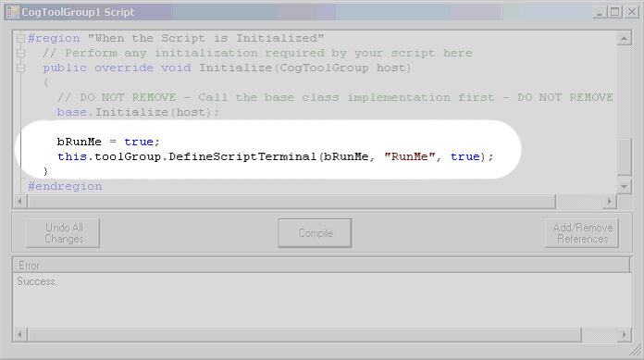The image size is (644, 360).
Task: Close the CogToolGroup1 Script window
Action: (631, 12)
